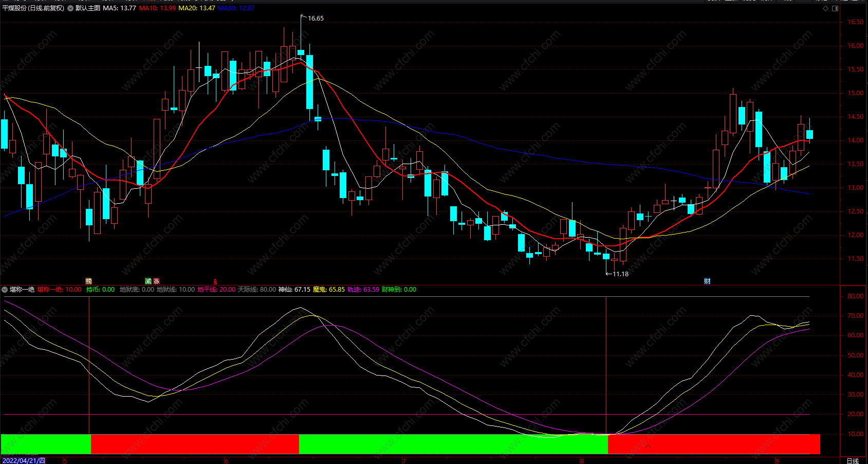
Task: Click the month 7 marker on time axis
Action: pyautogui.click(x=404, y=460)
